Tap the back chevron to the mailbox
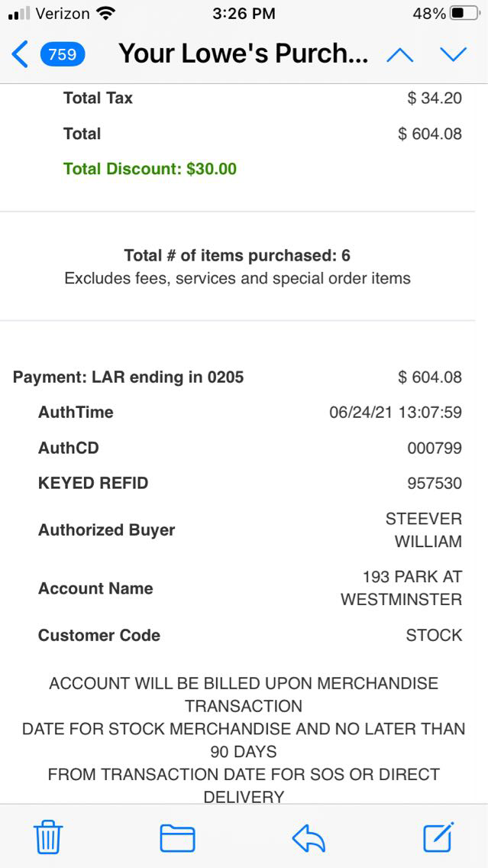 tap(20, 54)
